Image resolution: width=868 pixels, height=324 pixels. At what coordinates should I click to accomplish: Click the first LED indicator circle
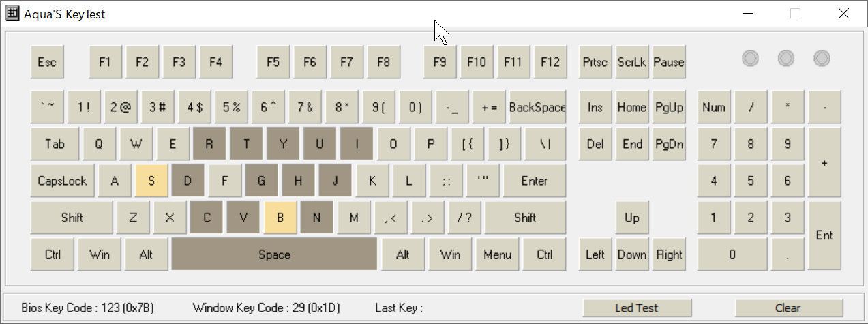pos(750,59)
